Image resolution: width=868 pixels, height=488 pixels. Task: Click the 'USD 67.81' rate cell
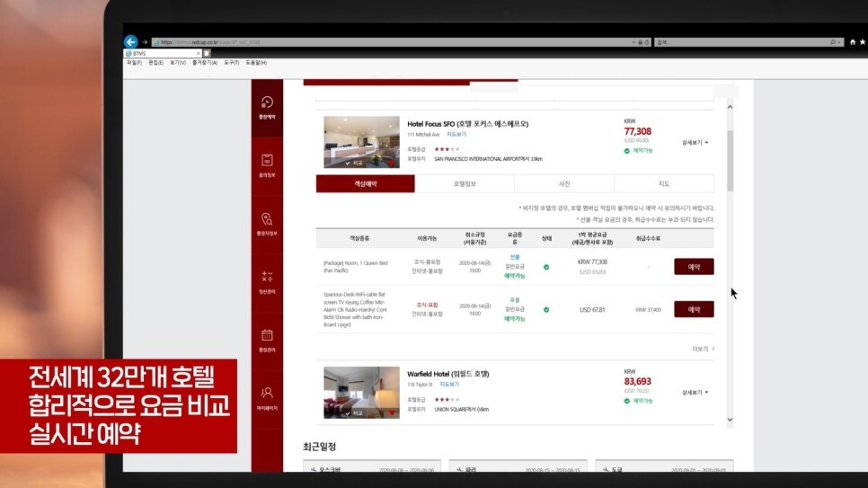pos(592,310)
